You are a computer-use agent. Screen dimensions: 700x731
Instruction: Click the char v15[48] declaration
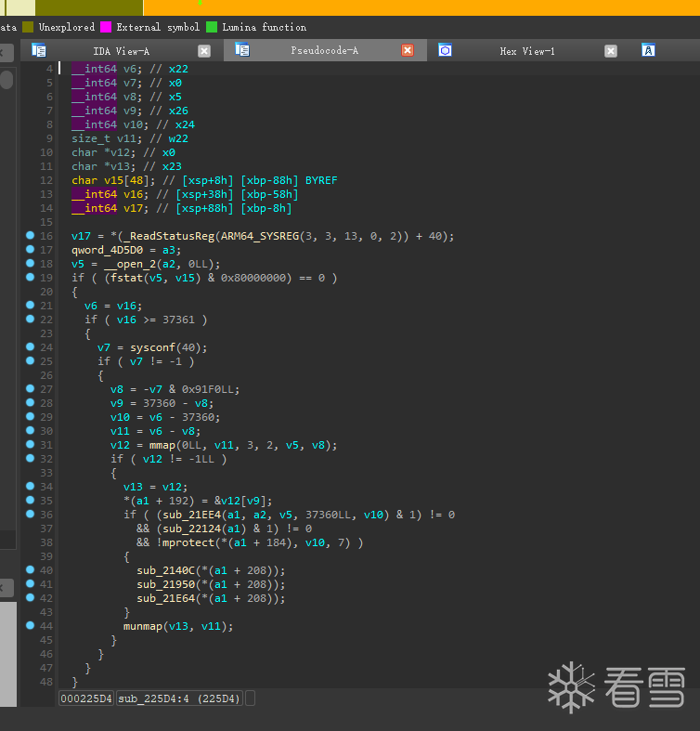(x=113, y=180)
